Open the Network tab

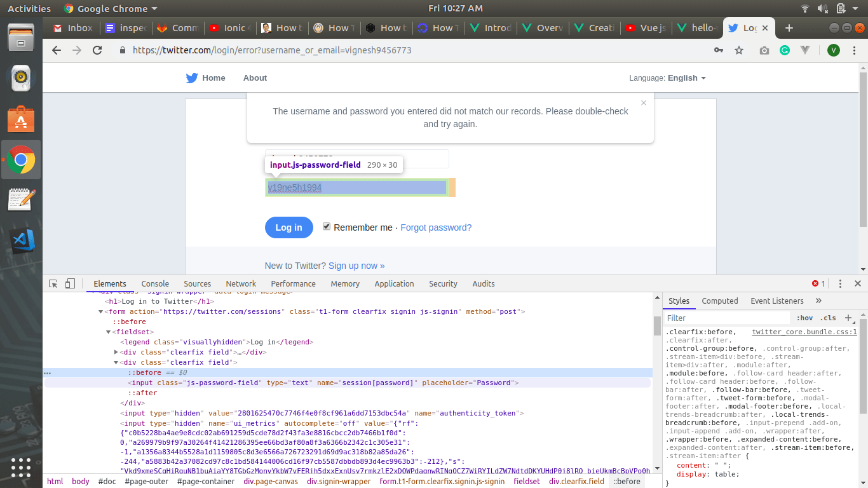pos(241,284)
